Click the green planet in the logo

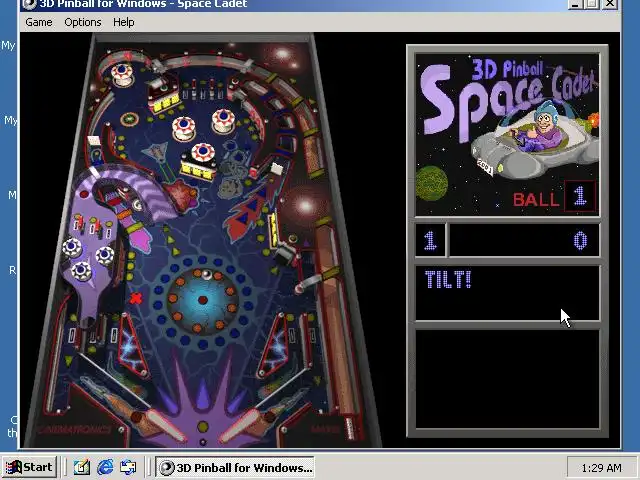click(x=431, y=184)
